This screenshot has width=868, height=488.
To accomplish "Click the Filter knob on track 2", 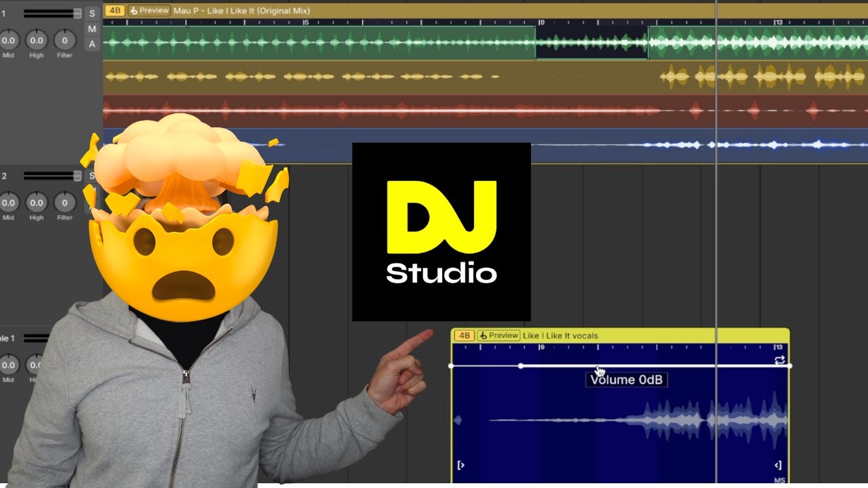I will pos(64,203).
